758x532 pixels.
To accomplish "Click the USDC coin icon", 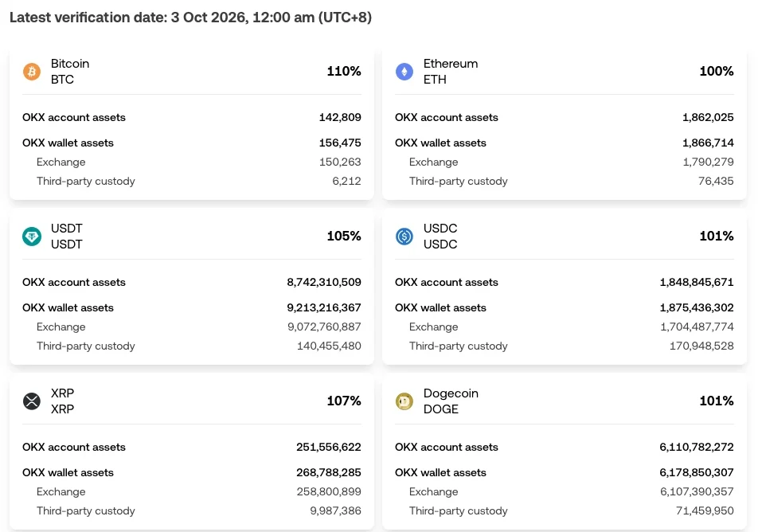I will [x=404, y=237].
